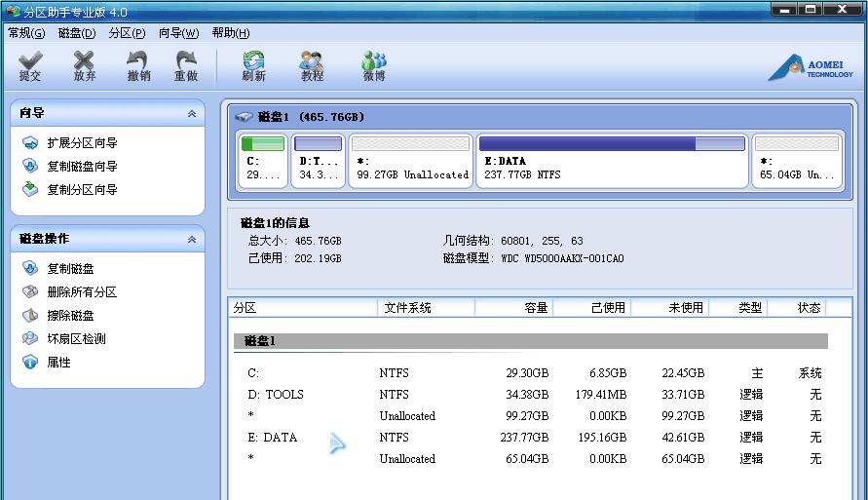
Task: Click the 179.41MB used value for D:
Action: [x=601, y=394]
